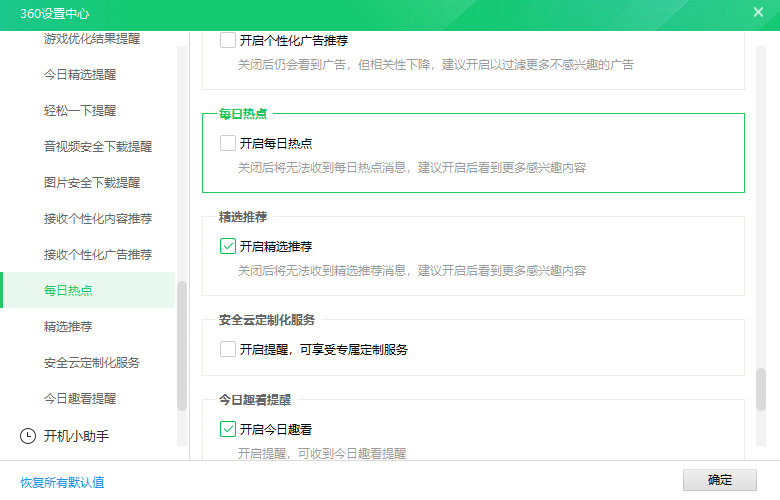This screenshot has width=780, height=500.
Task: Close the 360设置中心 window
Action: 758,12
